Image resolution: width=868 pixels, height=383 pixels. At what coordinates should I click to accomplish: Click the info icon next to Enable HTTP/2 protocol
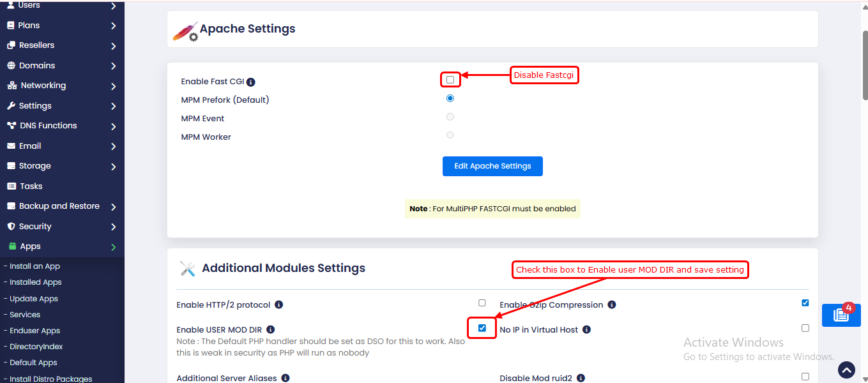tap(279, 305)
